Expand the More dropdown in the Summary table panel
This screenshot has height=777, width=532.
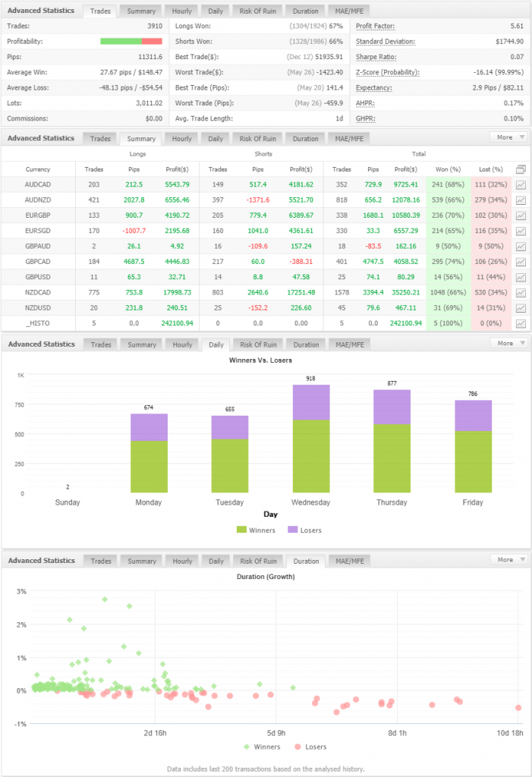[x=509, y=137]
